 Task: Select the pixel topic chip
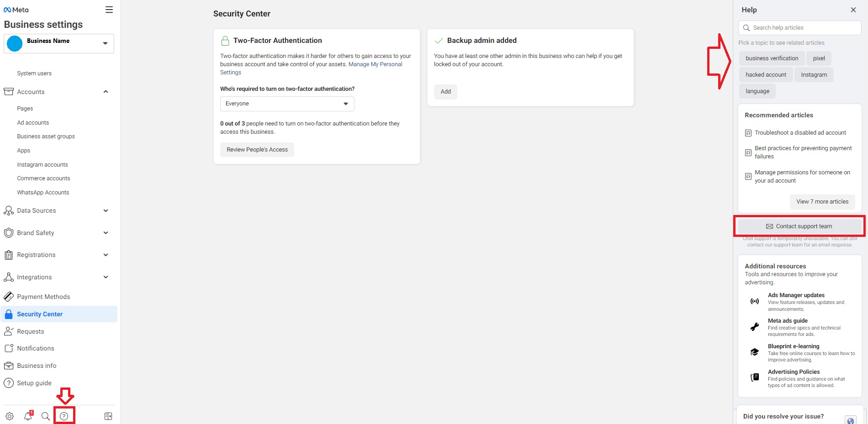(819, 58)
